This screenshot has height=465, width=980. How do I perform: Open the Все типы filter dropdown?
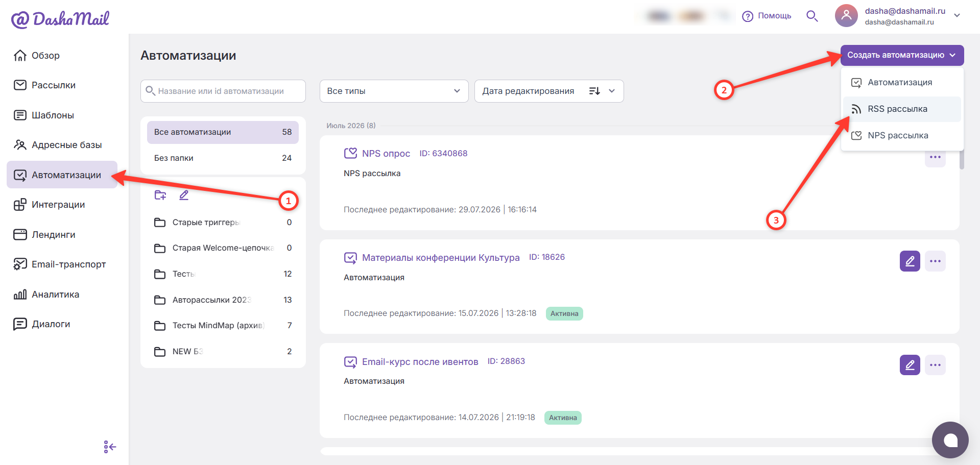[x=394, y=91]
